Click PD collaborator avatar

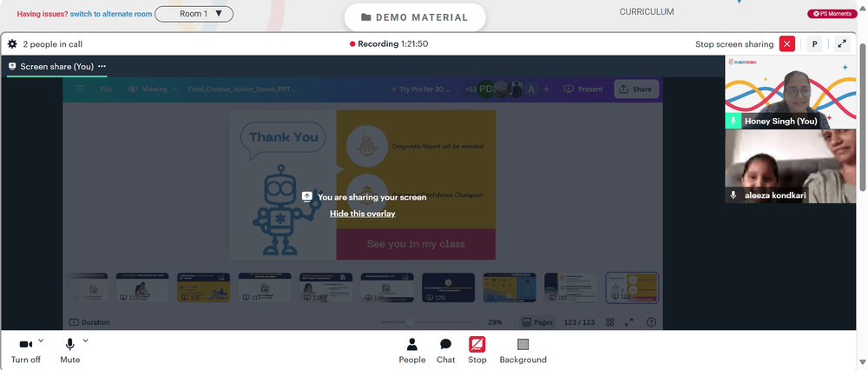tap(485, 89)
